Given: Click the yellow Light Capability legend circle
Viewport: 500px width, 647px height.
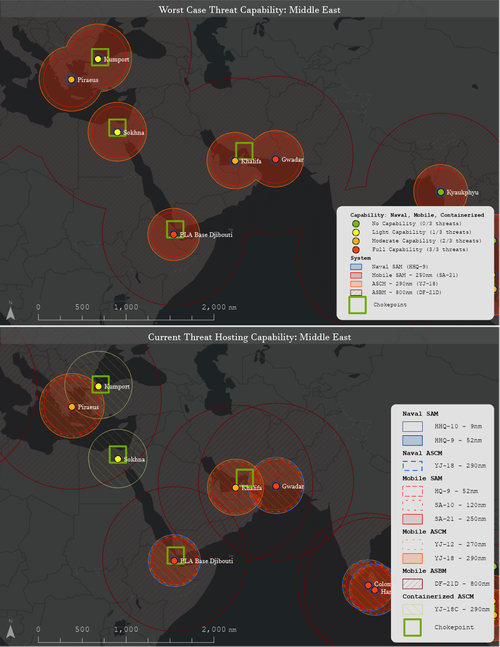Looking at the screenshot, I should click(356, 232).
